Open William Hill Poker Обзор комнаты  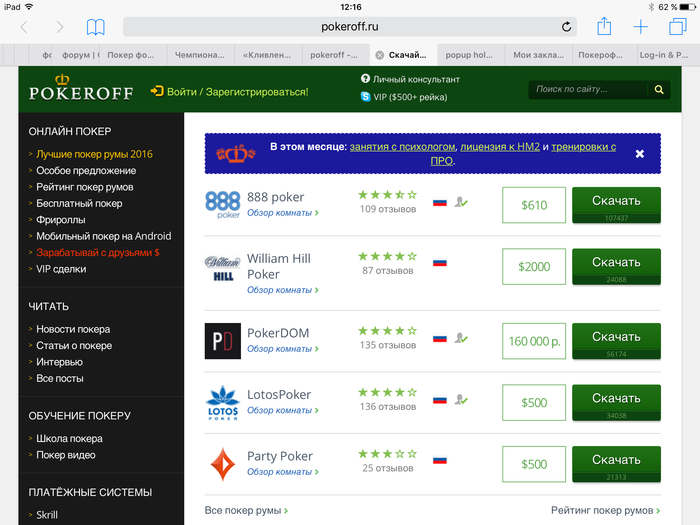(x=283, y=290)
